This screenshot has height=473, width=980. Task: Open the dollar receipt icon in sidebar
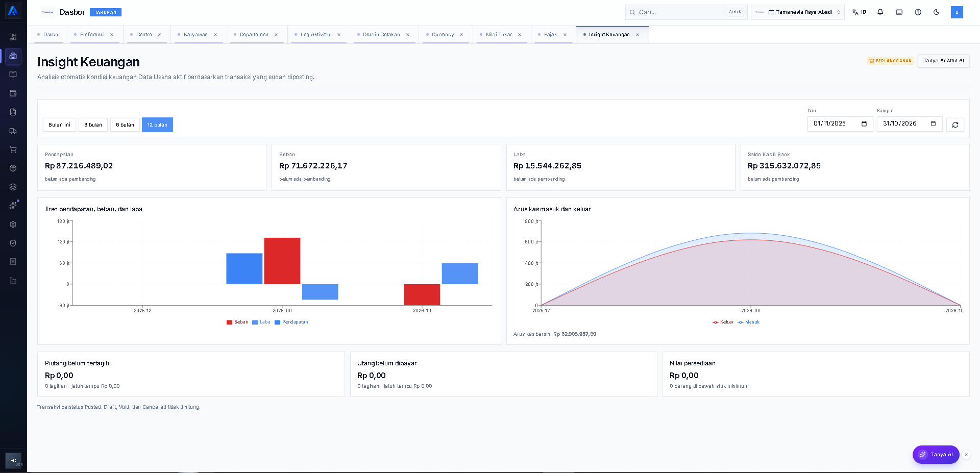(13, 262)
